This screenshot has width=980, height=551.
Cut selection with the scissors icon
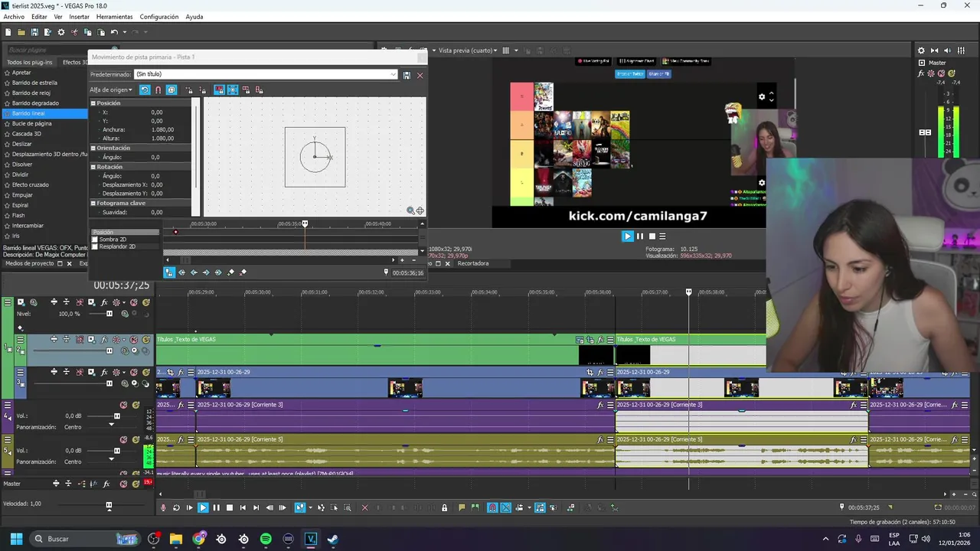(x=74, y=32)
